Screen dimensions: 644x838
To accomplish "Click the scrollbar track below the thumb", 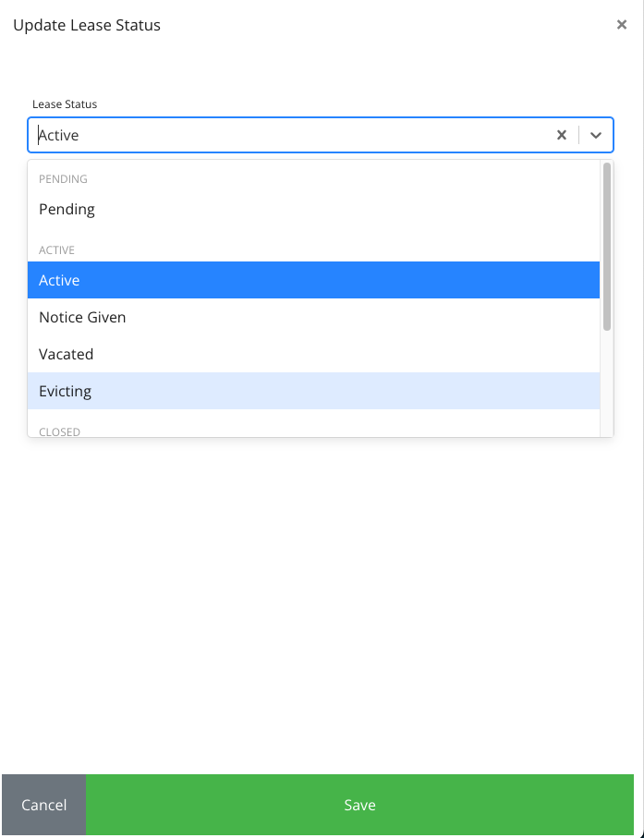I will click(607, 383).
